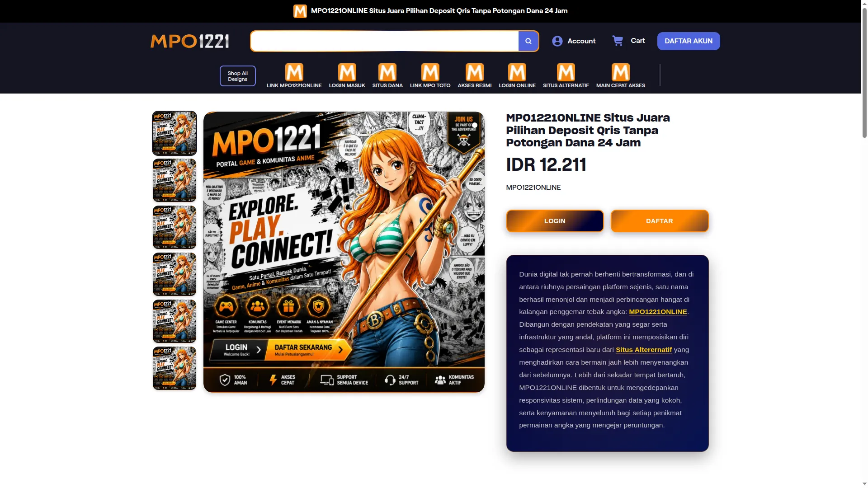Follow the Situs Alterernatif link
The height and width of the screenshot is (488, 868).
(x=644, y=350)
